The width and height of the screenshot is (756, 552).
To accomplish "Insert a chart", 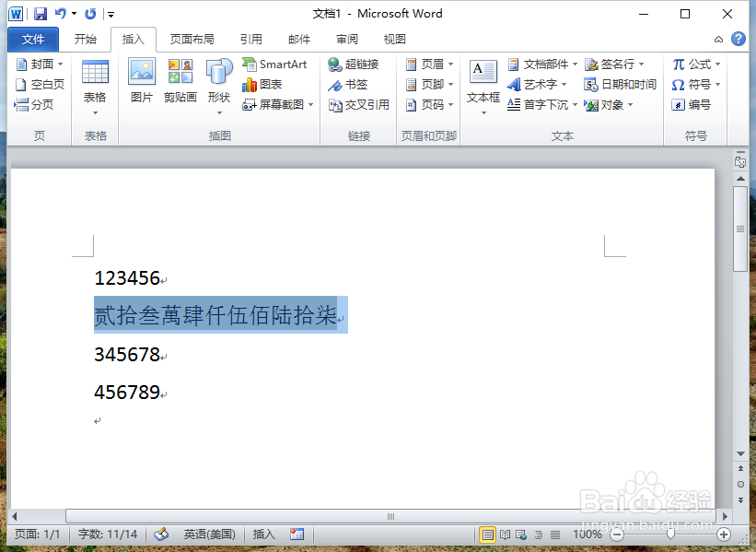I will tap(262, 84).
